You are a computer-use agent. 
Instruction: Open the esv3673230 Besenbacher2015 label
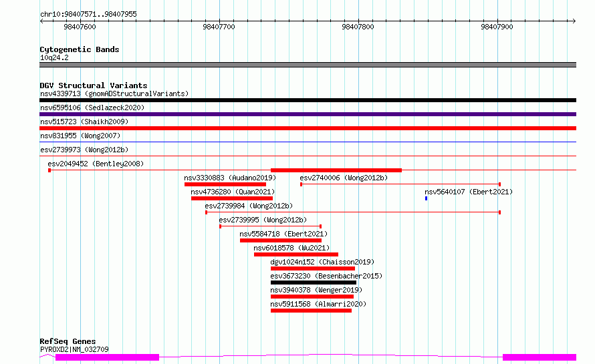point(326,276)
